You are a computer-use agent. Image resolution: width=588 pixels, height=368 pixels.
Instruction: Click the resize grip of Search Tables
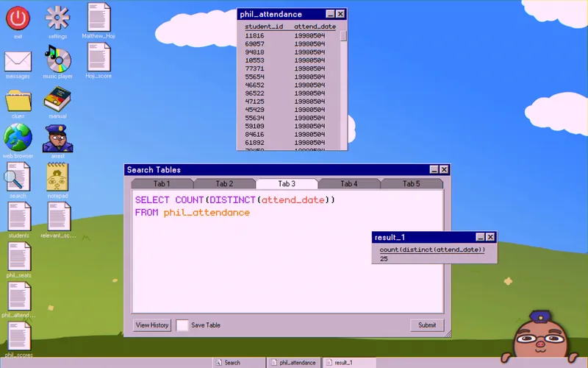tap(448, 334)
